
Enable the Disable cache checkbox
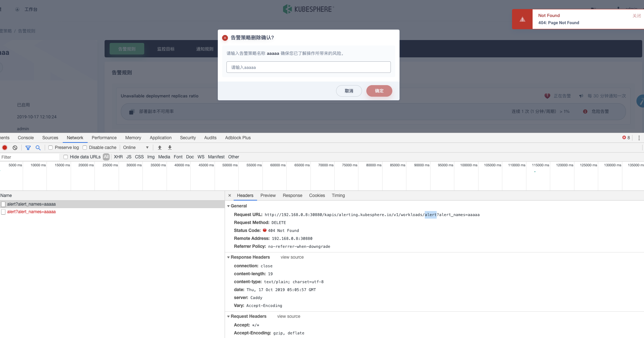[x=85, y=148]
